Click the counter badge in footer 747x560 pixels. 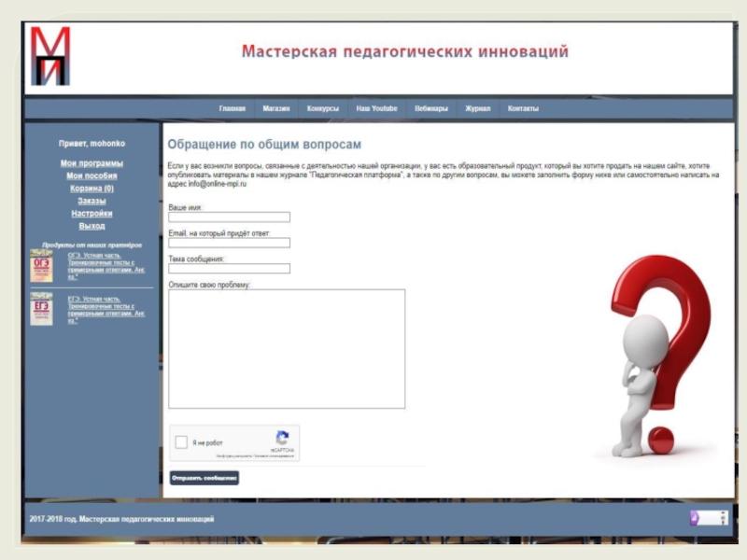(x=708, y=518)
